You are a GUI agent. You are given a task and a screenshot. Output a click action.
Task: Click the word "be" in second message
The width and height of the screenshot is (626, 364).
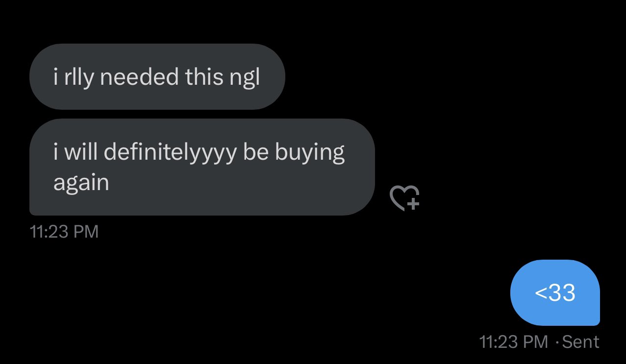click(256, 152)
